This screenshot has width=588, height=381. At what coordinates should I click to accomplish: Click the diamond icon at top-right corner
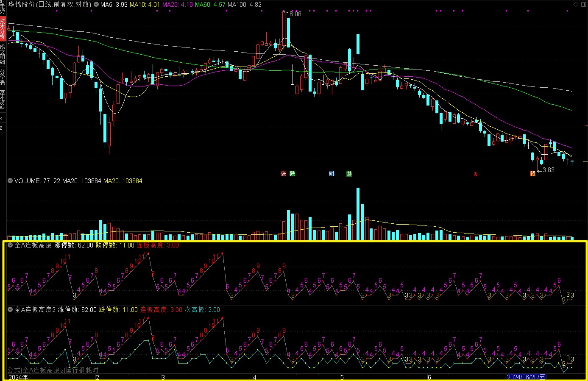576,5
